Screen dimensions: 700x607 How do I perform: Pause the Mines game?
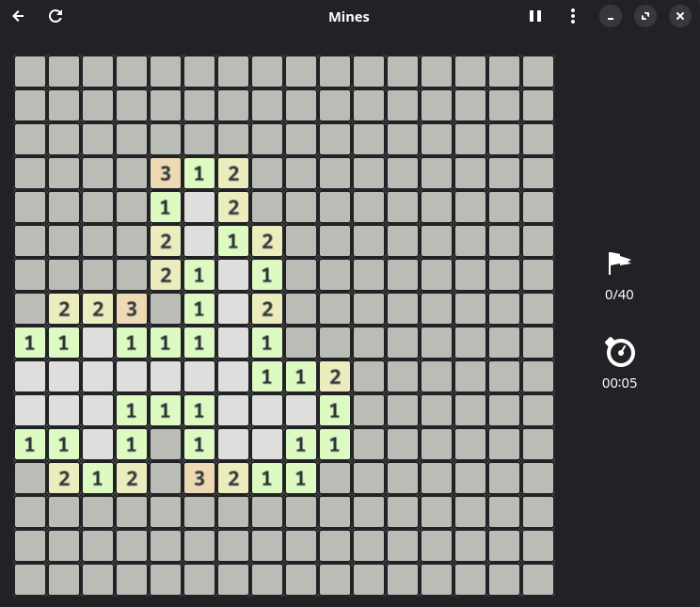[x=535, y=16]
